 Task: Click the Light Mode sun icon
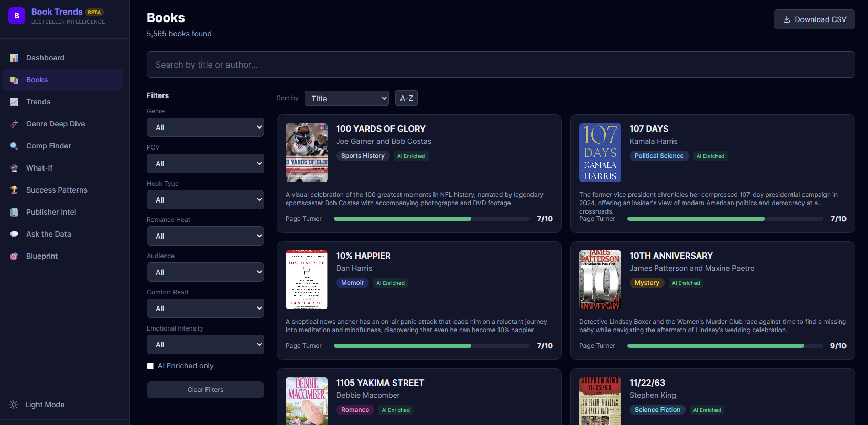click(14, 405)
